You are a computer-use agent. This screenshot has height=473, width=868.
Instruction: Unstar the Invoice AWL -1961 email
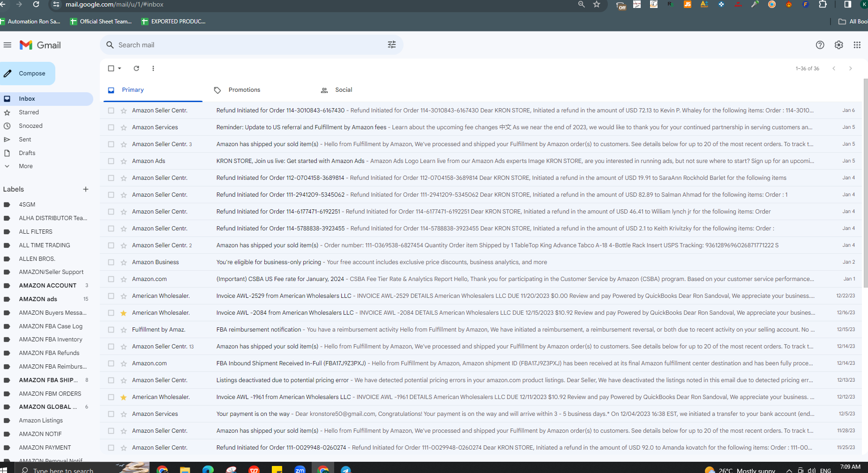click(x=124, y=397)
